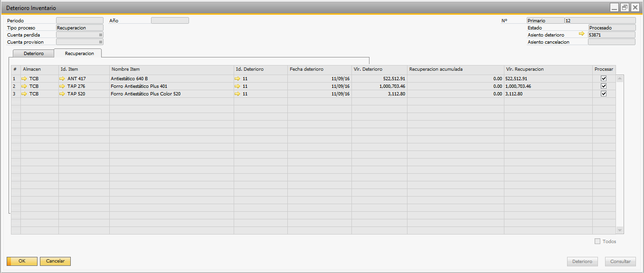Toggle the Todos checkbox
Image resolution: width=644 pixels, height=273 pixels.
597,241
